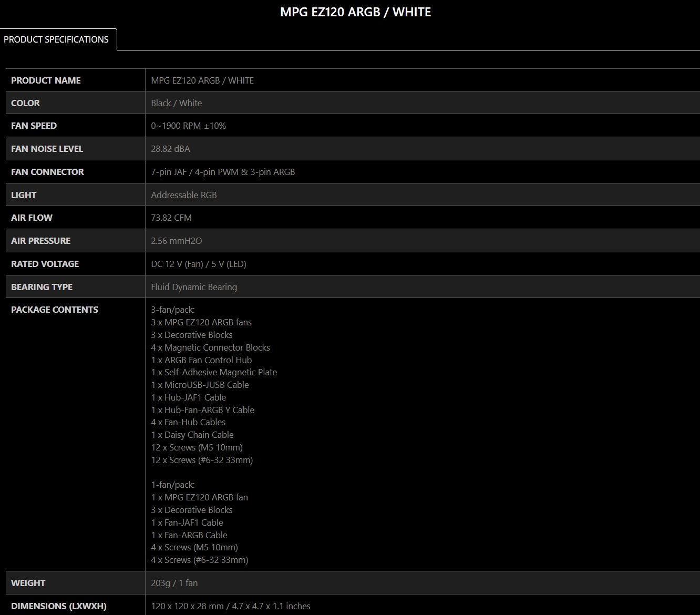Select the 73.82 CFM value
Screen dimensions: 700x615
171,218
